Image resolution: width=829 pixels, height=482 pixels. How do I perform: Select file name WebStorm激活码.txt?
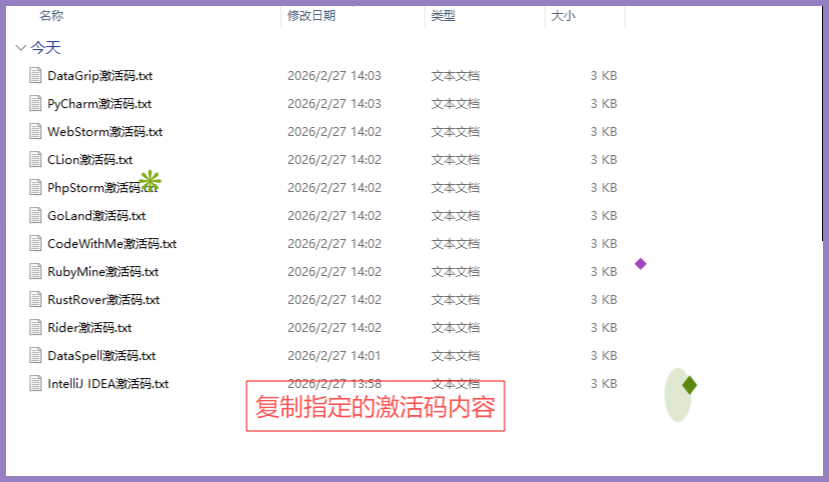click(x=105, y=132)
